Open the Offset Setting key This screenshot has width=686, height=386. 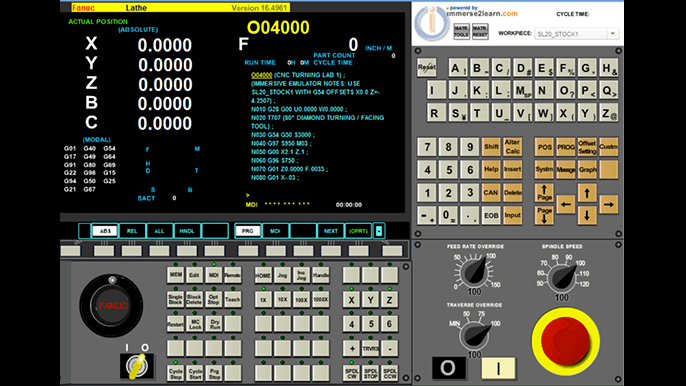coord(587,147)
